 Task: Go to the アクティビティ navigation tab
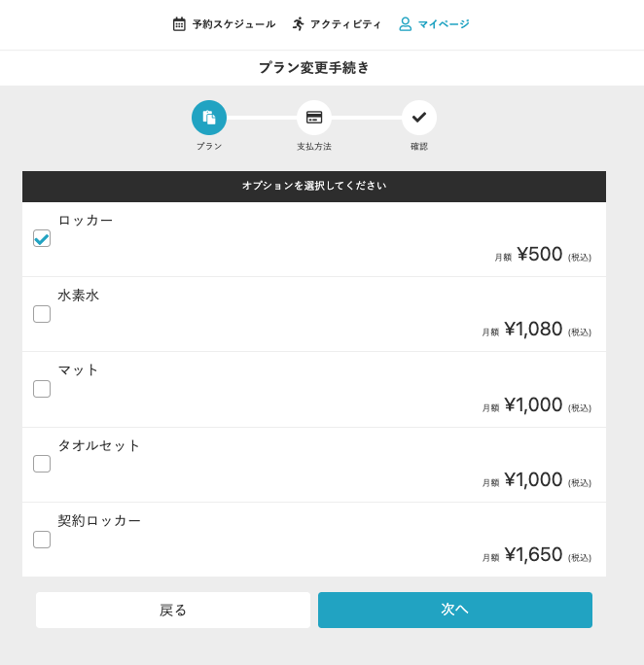345,24
